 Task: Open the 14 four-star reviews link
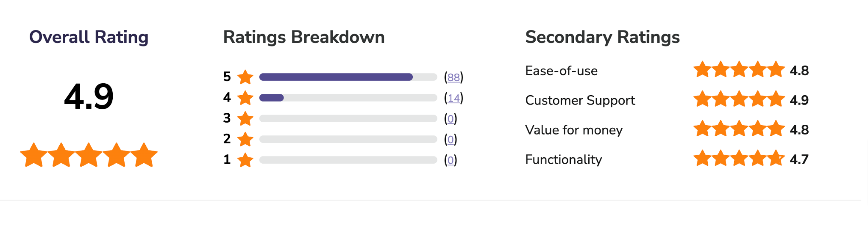[453, 98]
